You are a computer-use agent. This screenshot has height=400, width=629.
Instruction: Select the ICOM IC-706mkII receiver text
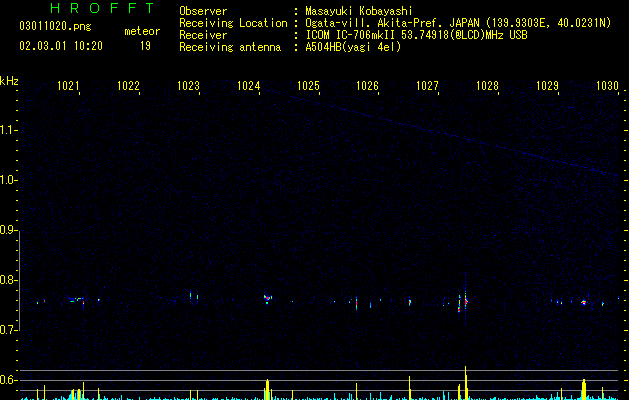click(x=416, y=35)
